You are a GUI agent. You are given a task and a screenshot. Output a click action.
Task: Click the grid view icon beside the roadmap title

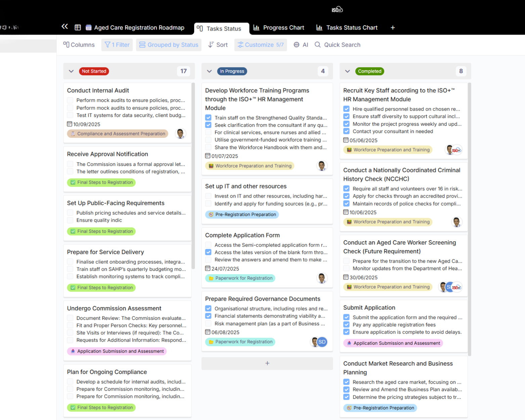[x=78, y=28]
